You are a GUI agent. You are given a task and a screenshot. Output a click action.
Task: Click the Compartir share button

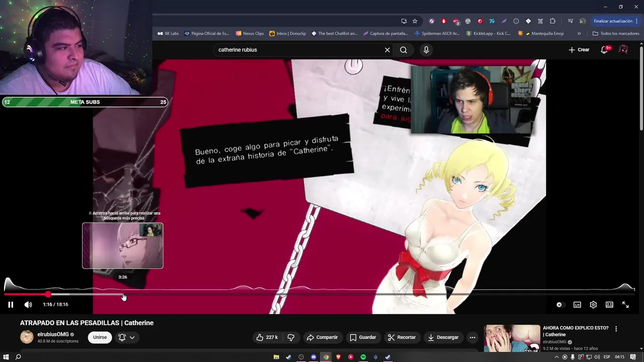point(322,337)
